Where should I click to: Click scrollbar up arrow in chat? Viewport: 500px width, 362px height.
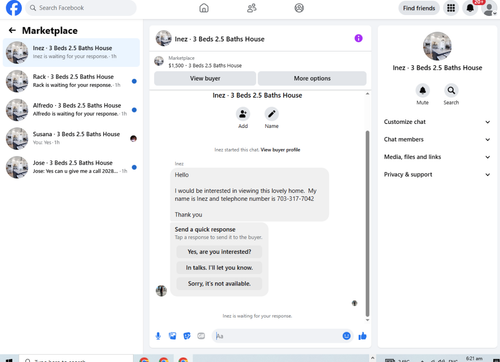click(367, 94)
